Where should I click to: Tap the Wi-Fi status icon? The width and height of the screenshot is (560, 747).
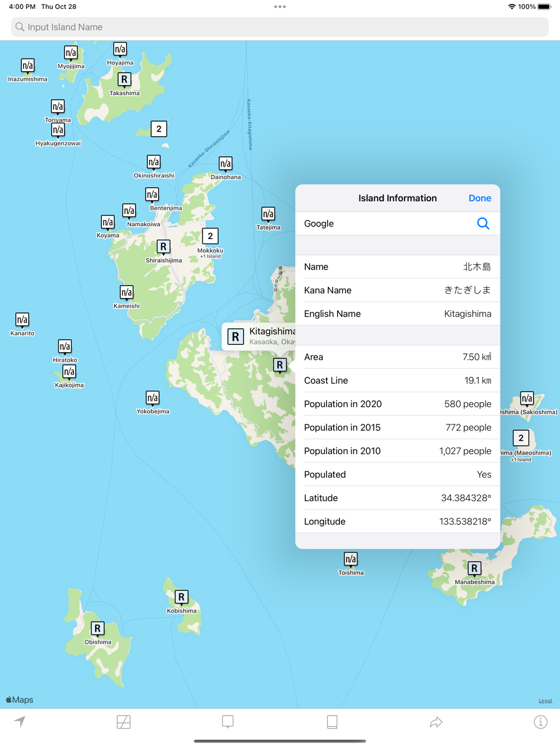512,7
